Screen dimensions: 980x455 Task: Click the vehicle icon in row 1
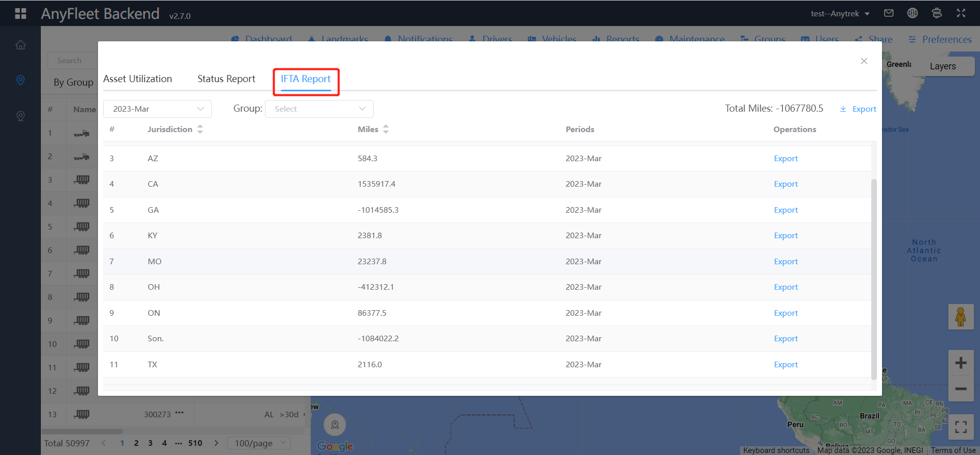point(81,134)
